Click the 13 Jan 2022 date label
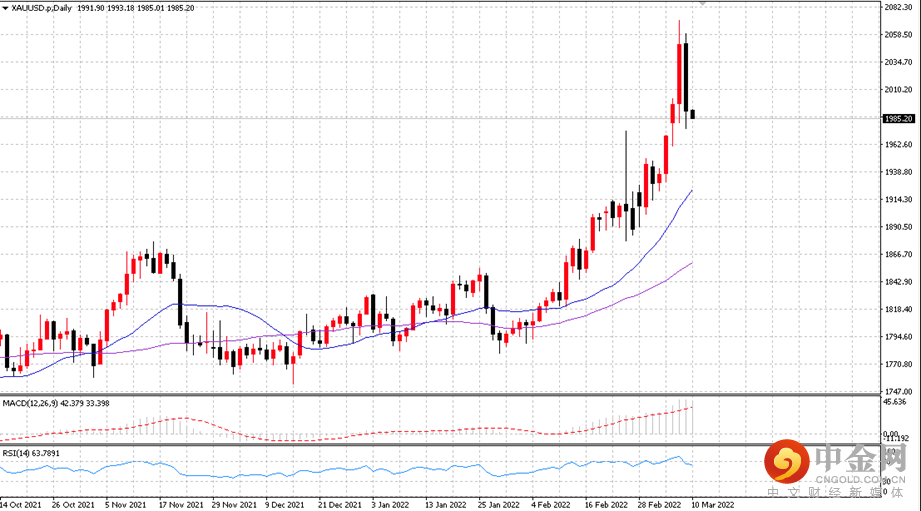Viewport: 921px width, 511px height. [445, 505]
